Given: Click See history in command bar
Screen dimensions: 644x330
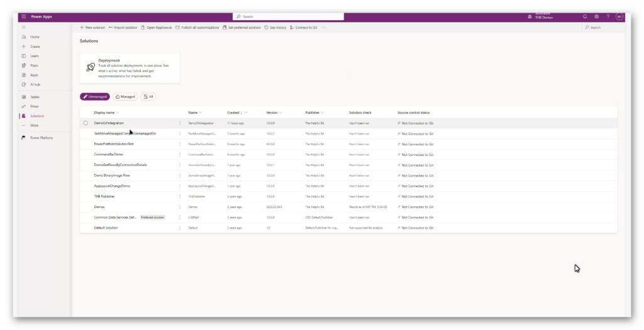Looking at the screenshot, I should click(275, 28).
